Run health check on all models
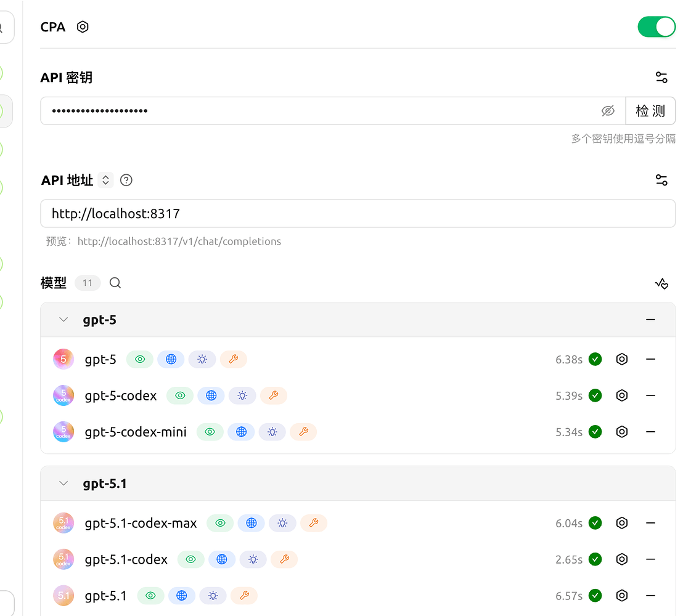The image size is (683, 616). pyautogui.click(x=661, y=283)
